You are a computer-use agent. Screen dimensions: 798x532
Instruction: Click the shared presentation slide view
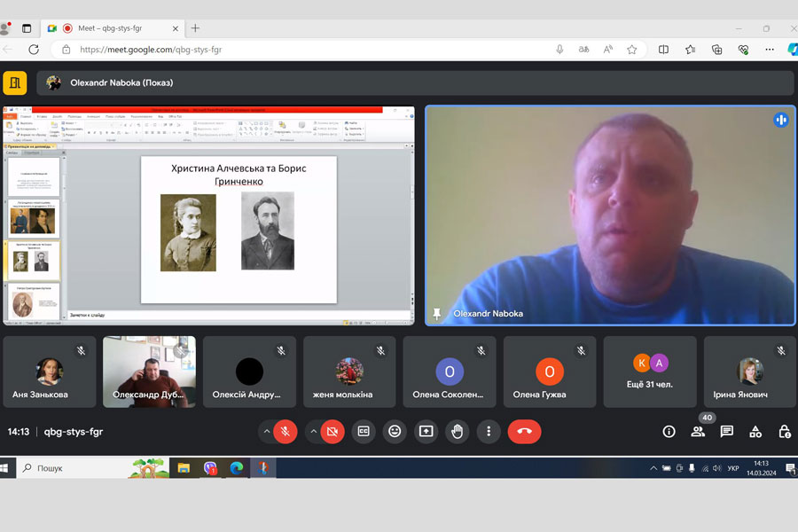208,215
